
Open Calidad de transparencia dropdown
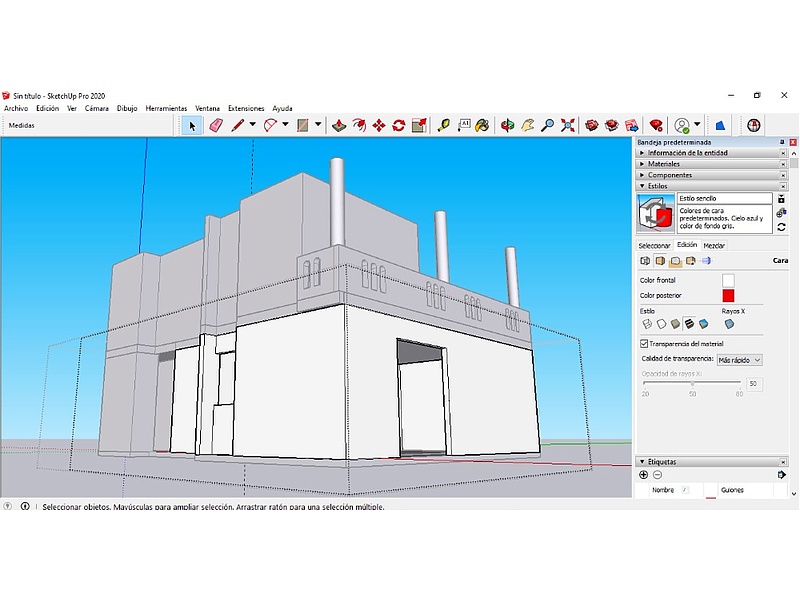(739, 360)
